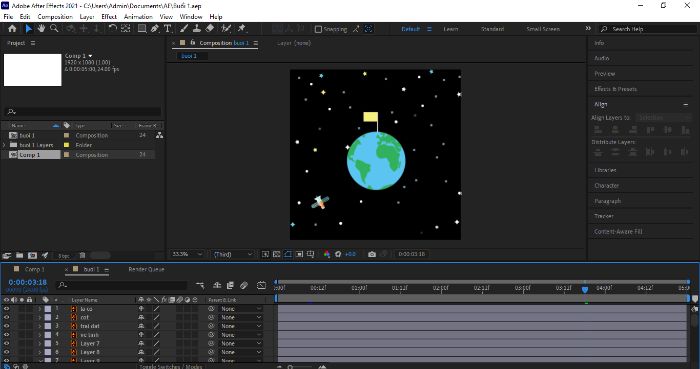The width and height of the screenshot is (700, 369).
Task: Select the Pen tool
Action: (x=154, y=29)
